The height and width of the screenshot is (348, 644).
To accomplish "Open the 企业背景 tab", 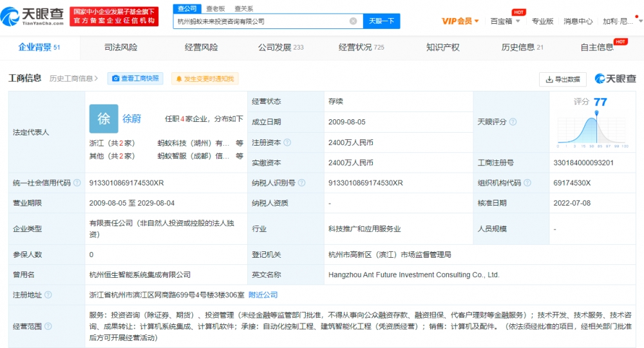I will tap(39, 47).
